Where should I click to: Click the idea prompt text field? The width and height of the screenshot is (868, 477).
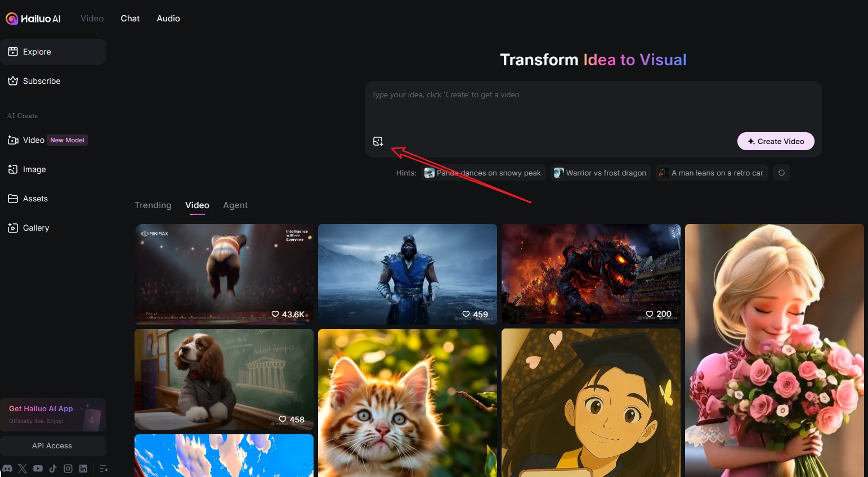click(593, 107)
